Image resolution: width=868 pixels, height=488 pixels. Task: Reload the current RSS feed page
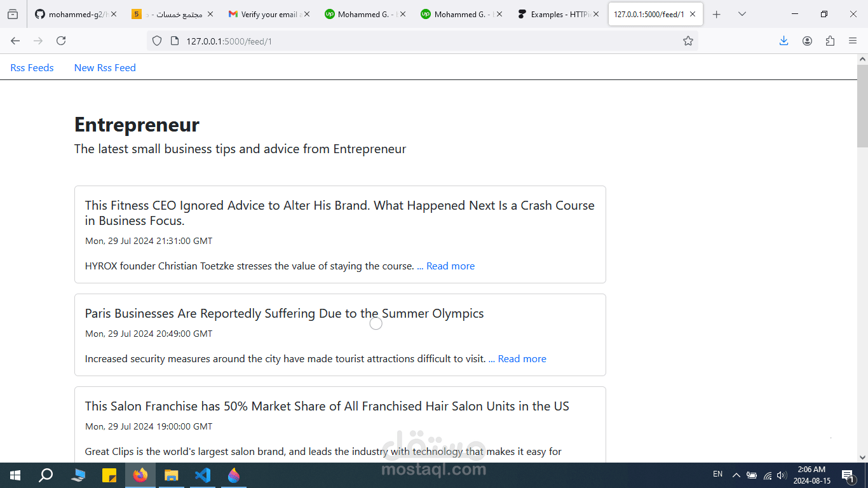click(61, 41)
